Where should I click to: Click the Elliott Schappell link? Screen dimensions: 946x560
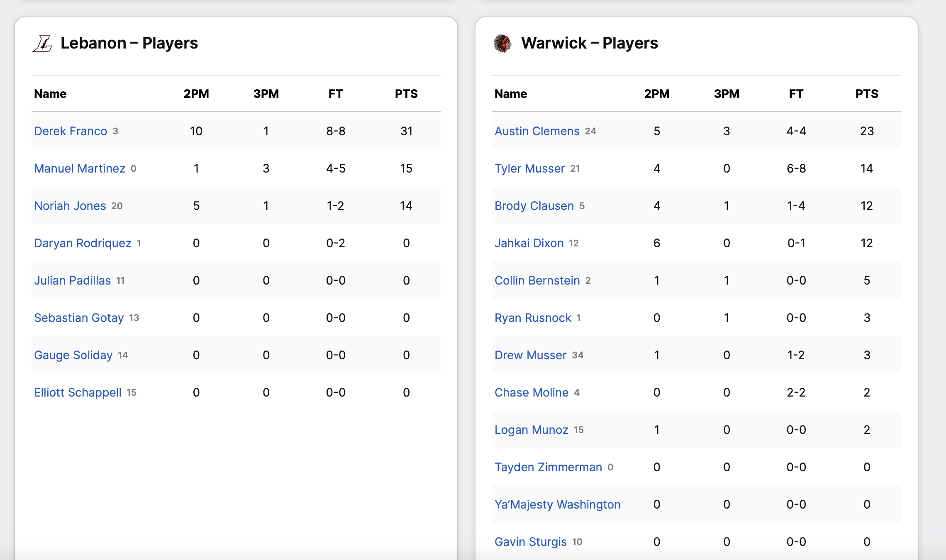pyautogui.click(x=78, y=392)
